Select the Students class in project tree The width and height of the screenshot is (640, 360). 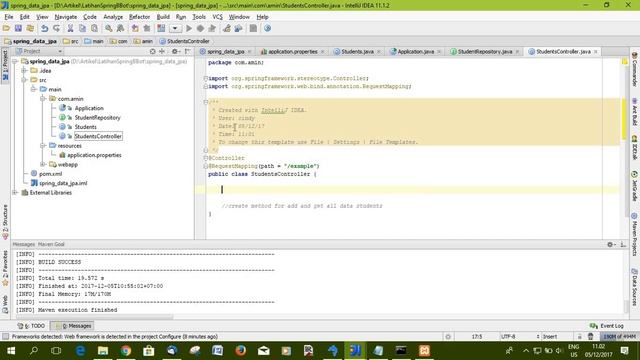coord(85,127)
